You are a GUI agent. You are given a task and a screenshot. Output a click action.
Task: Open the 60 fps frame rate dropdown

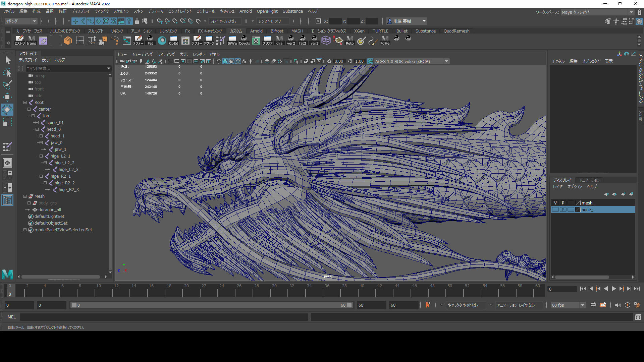568,305
